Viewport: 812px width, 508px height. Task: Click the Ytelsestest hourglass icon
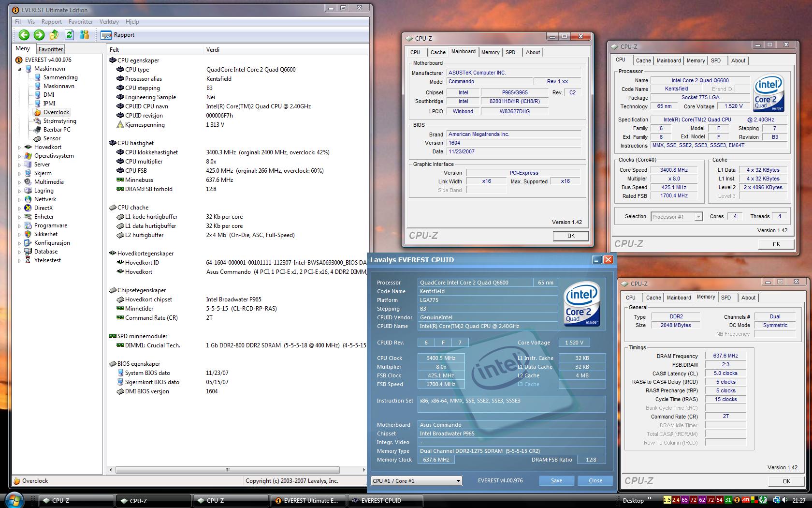(29, 260)
